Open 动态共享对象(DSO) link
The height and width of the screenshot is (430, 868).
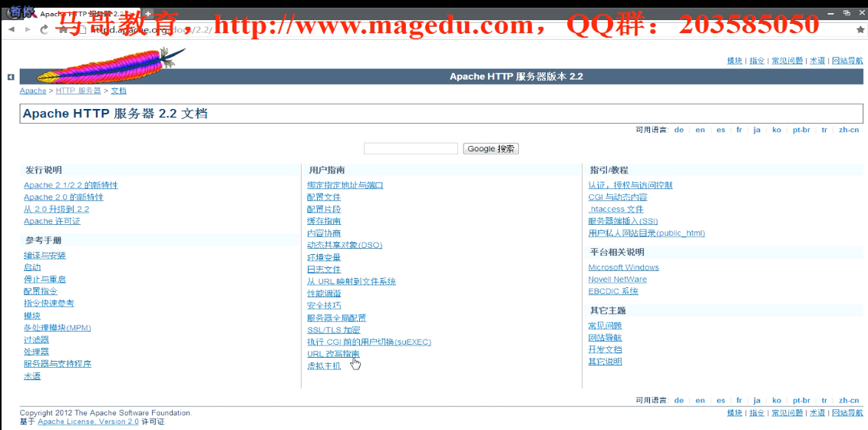click(345, 245)
